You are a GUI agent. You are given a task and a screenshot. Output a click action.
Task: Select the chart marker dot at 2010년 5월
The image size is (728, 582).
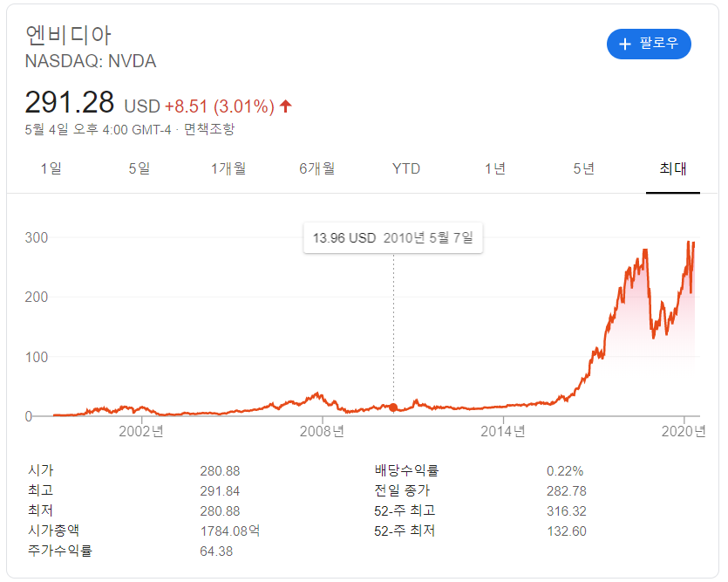pos(392,407)
